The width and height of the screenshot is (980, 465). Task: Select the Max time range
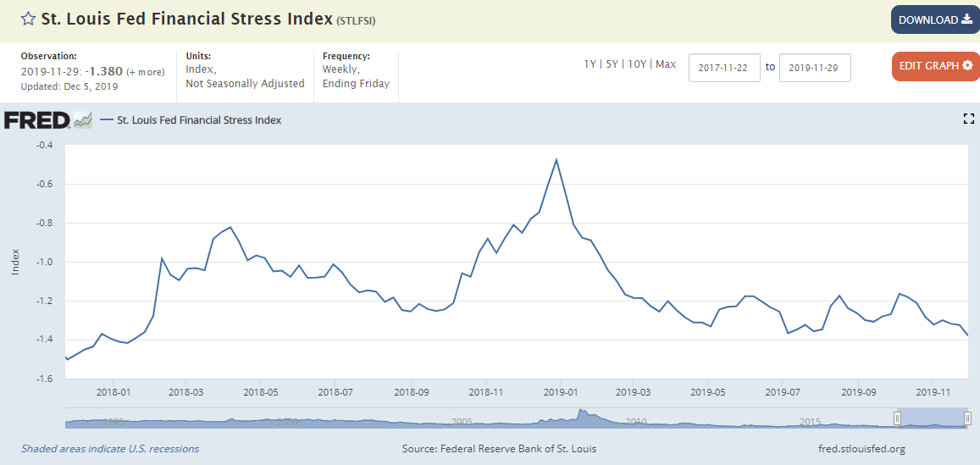tap(666, 64)
